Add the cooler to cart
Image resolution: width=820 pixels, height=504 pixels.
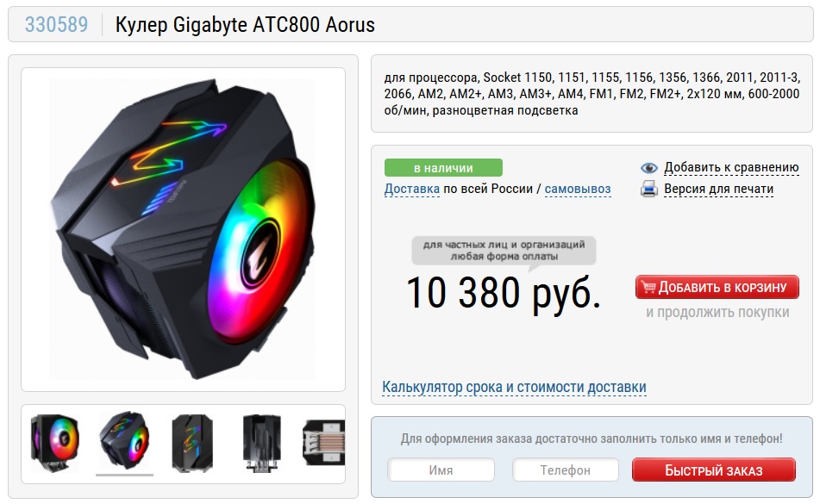point(717,287)
